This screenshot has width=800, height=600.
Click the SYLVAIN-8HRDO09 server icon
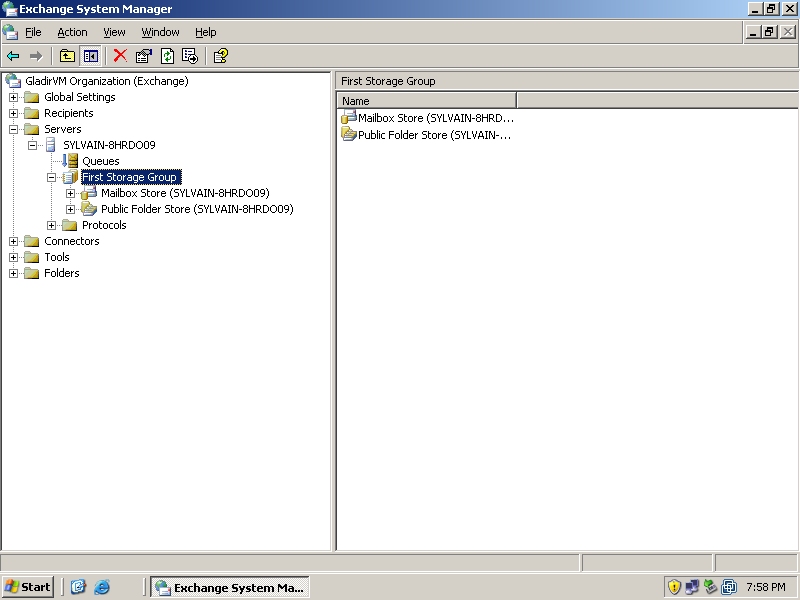[x=51, y=145]
